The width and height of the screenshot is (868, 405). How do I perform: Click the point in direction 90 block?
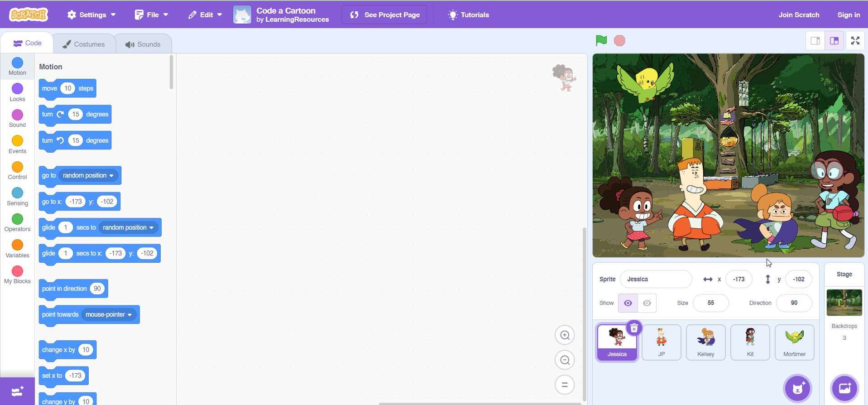tap(73, 289)
